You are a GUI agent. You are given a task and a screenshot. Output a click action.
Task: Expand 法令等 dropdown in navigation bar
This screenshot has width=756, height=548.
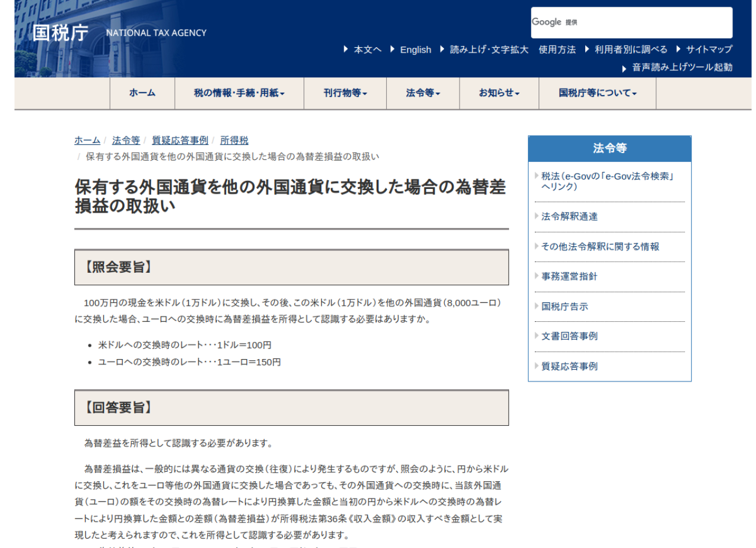pyautogui.click(x=423, y=93)
